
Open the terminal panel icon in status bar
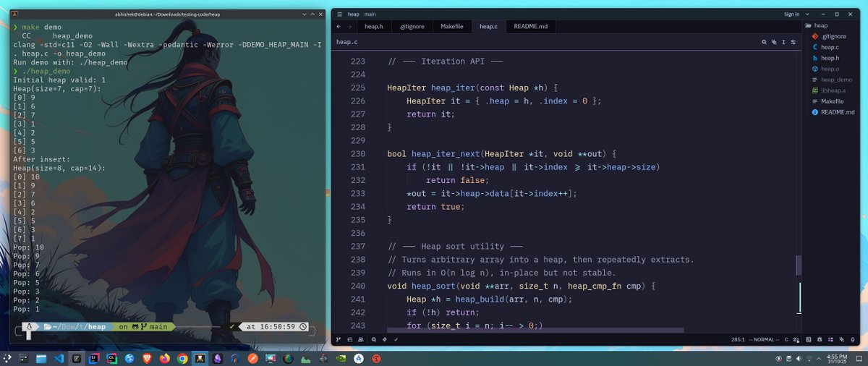809,339
